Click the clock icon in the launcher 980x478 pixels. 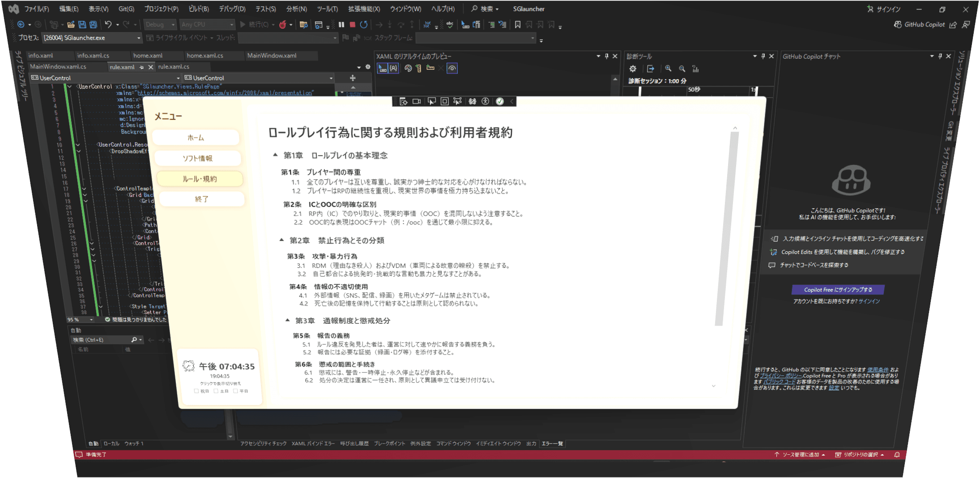pos(188,366)
